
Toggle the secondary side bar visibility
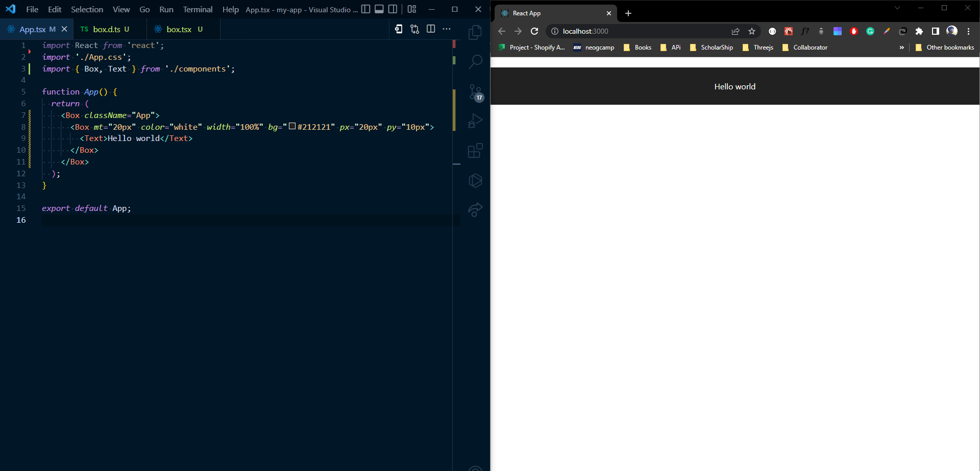tap(393, 9)
